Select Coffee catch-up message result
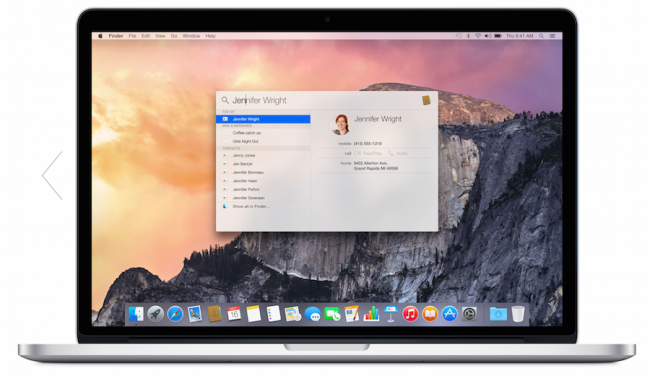Viewport: 650px width, 376px height. (263, 133)
